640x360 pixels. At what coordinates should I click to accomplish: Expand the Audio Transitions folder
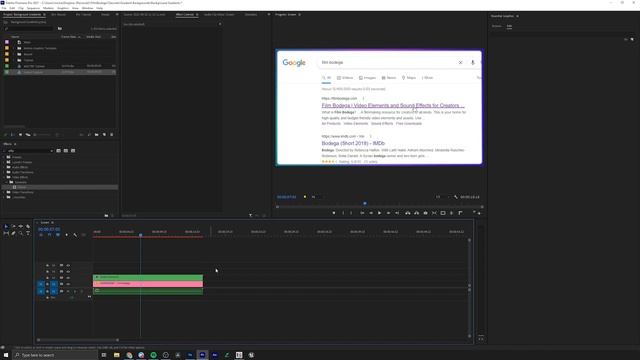4,172
